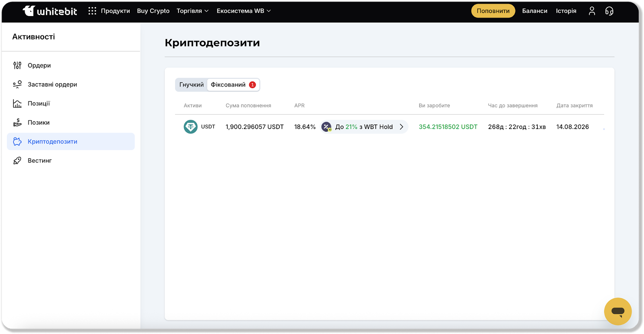Image resolution: width=644 pixels, height=334 pixels.
Task: Open Заставні ордери in the sidebar
Action: (52, 84)
